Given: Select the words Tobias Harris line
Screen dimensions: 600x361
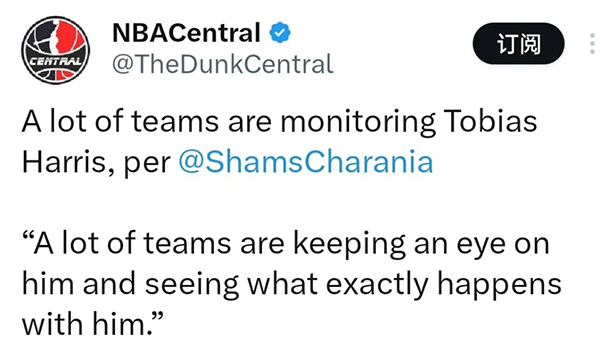Looking at the screenshot, I should click(x=279, y=142).
